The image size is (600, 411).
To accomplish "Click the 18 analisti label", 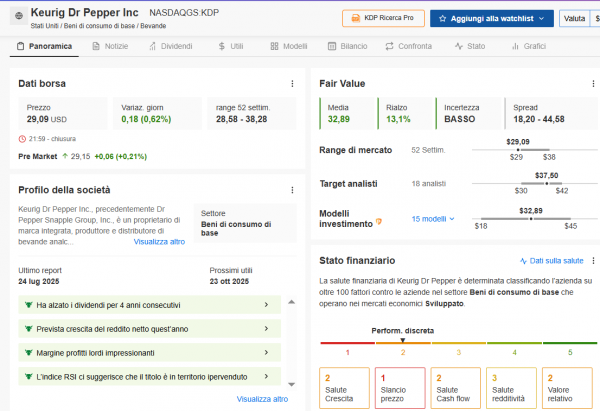I will [x=429, y=184].
